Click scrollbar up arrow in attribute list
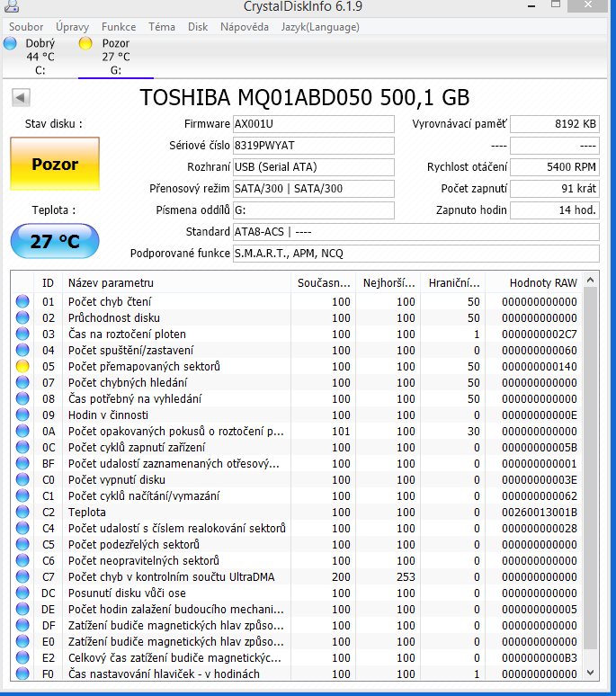Image resolution: width=616 pixels, height=696 pixels. pyautogui.click(x=590, y=280)
